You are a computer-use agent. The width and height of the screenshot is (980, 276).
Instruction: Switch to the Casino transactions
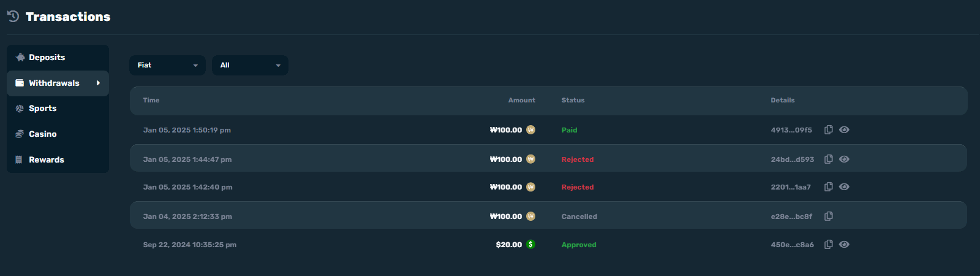click(58, 134)
